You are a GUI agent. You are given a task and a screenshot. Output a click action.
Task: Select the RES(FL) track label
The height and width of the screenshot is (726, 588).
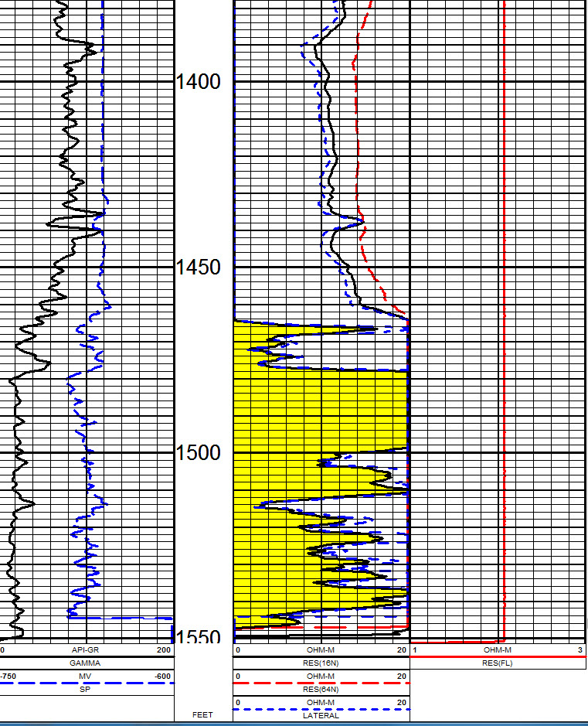(497, 663)
